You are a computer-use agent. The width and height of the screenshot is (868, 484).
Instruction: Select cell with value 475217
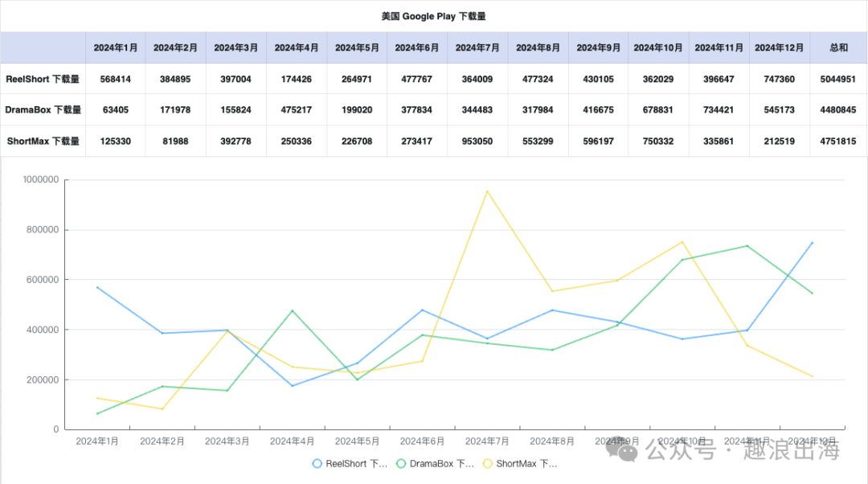click(x=296, y=109)
